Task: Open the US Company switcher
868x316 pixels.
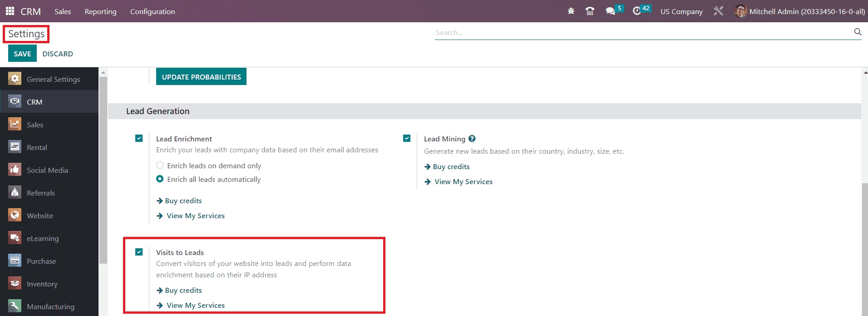Action: (x=681, y=11)
